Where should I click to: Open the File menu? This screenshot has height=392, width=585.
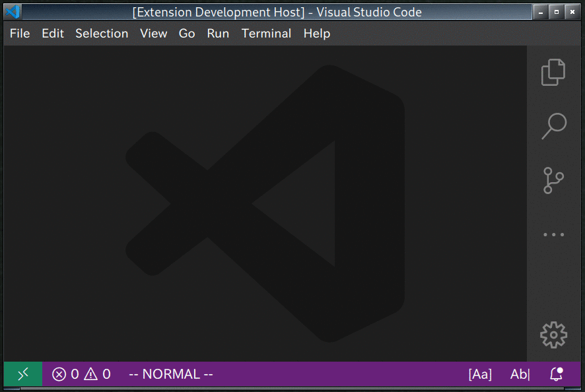(20, 34)
